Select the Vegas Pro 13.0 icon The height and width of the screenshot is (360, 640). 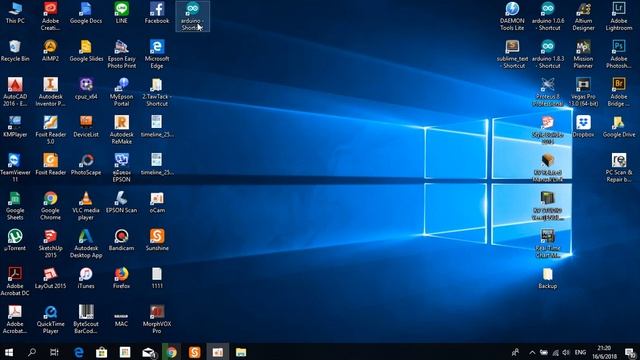click(583, 92)
